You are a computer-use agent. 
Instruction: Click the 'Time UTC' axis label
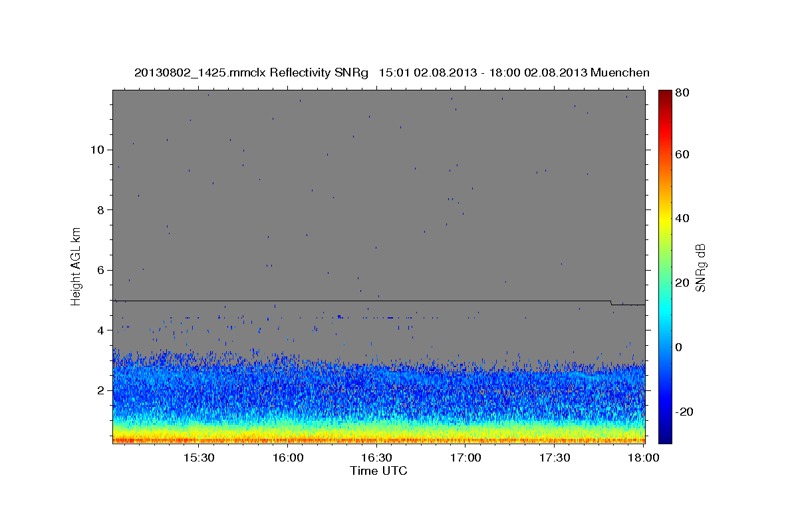coord(378,471)
